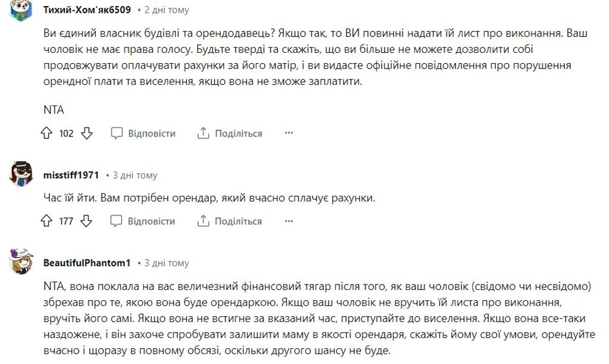The height and width of the screenshot is (364, 609).
Task: Click BeautifulPhantom1's avatar image
Action: tap(22, 262)
